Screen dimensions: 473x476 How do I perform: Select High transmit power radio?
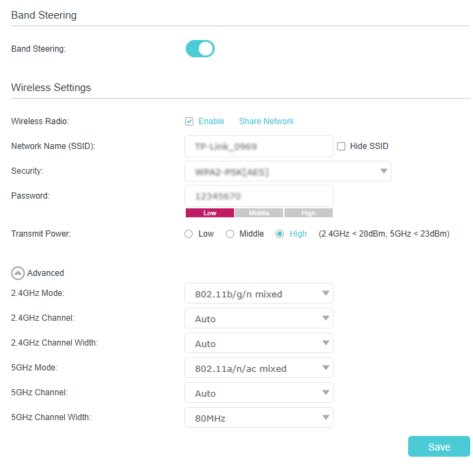point(280,234)
